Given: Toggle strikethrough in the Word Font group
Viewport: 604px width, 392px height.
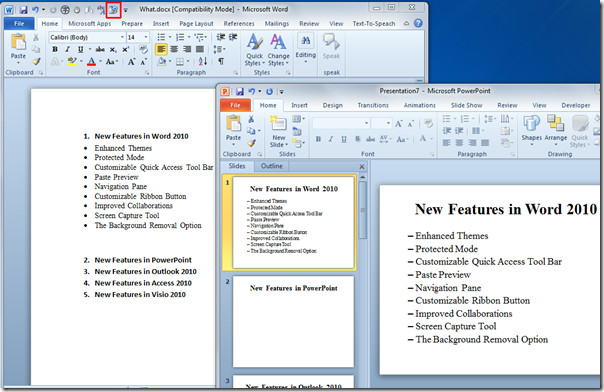Looking at the screenshot, I should point(100,49).
